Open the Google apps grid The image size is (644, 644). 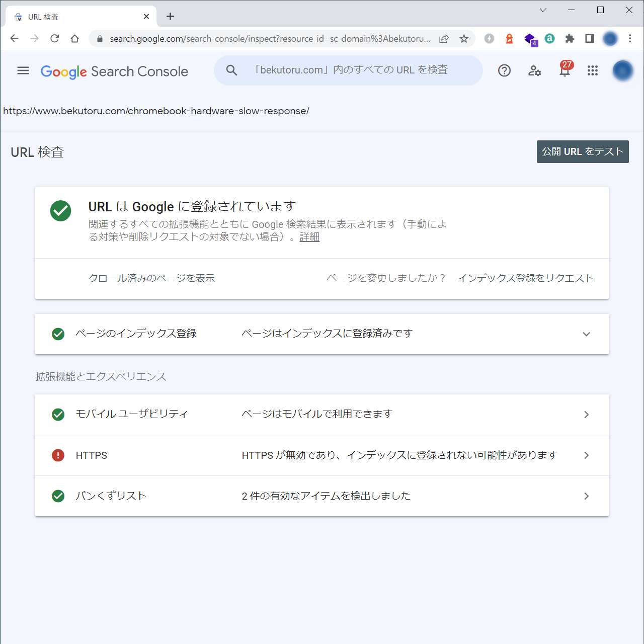tap(593, 71)
